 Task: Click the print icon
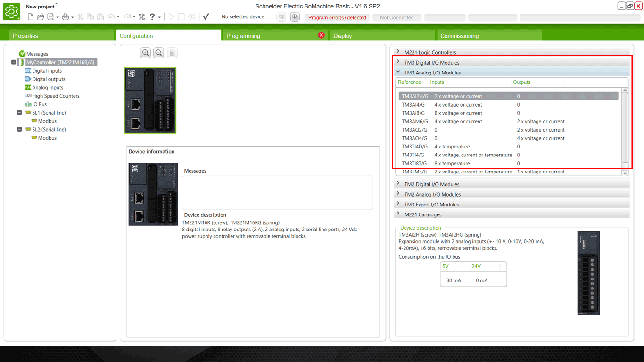pyautogui.click(x=66, y=17)
